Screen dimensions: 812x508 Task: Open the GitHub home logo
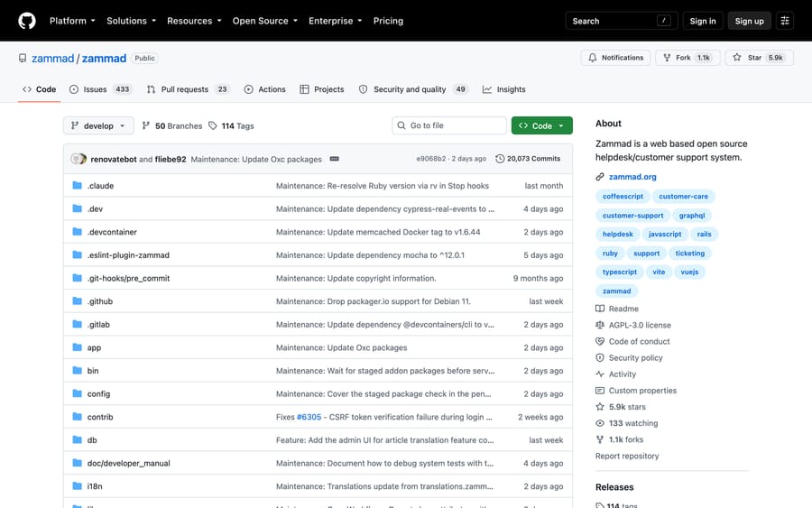27,21
